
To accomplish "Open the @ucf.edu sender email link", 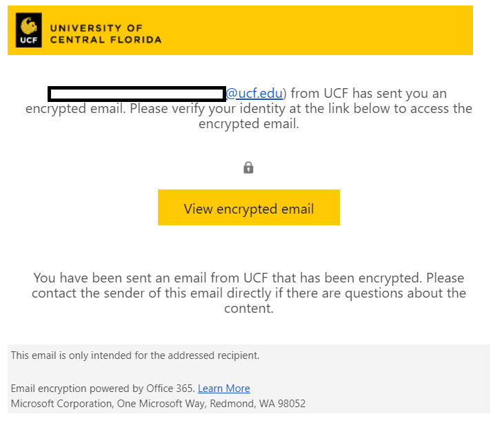I will click(254, 94).
